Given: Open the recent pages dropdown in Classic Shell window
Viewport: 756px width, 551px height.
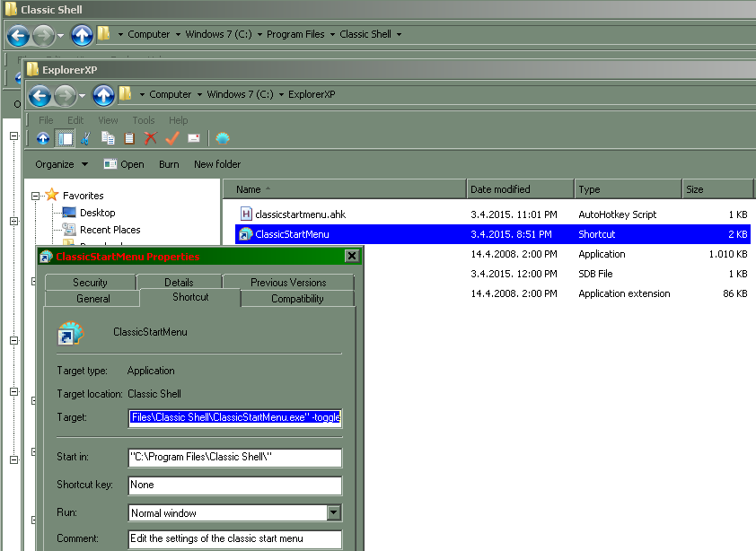Looking at the screenshot, I should coord(60,35).
